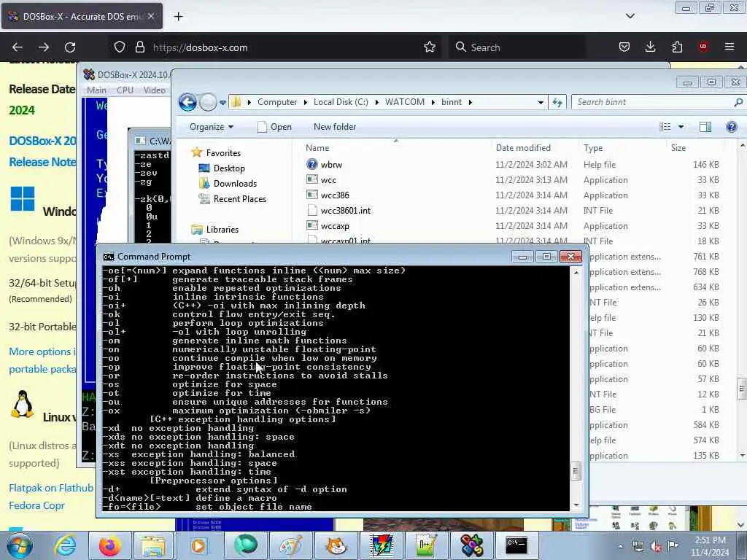The width and height of the screenshot is (747, 560).
Task: Open a new Firefox tab
Action: pyautogui.click(x=178, y=17)
